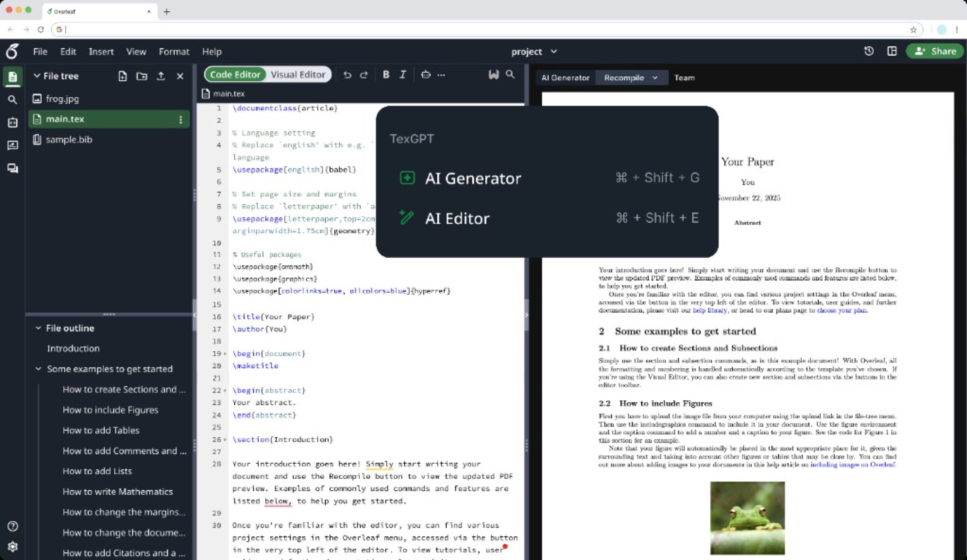The height and width of the screenshot is (560, 967).
Task: Click the Share button
Action: point(934,51)
